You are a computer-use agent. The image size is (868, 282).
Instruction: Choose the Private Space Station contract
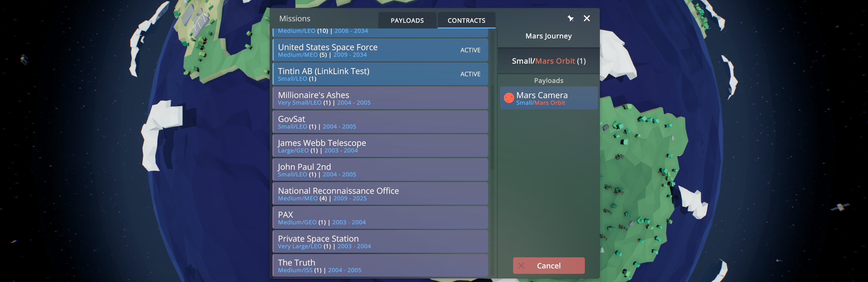click(380, 241)
